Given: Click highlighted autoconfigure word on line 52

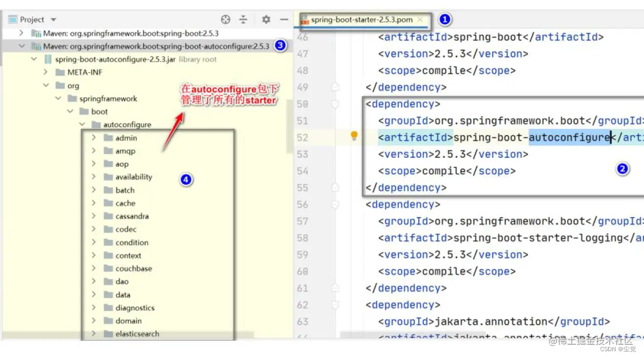Looking at the screenshot, I should pos(570,137).
